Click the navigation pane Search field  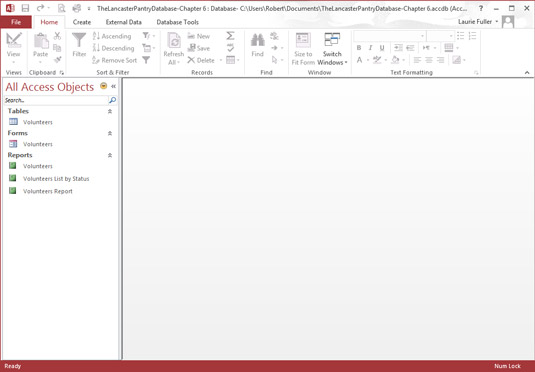[56, 100]
